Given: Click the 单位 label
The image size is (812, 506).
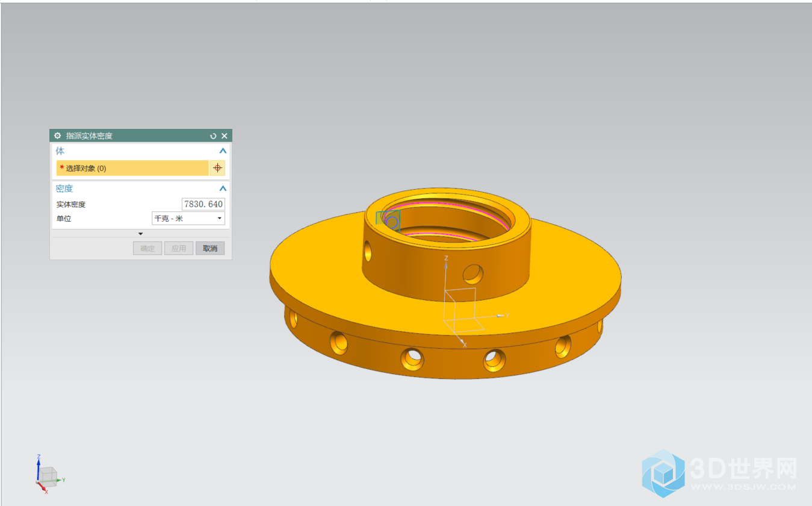Looking at the screenshot, I should coord(64,219).
